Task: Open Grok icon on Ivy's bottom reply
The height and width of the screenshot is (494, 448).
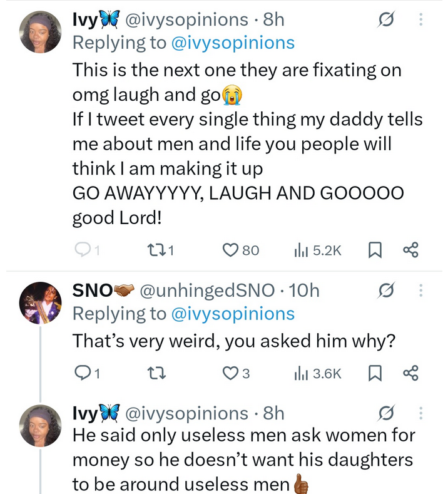Action: (387, 413)
